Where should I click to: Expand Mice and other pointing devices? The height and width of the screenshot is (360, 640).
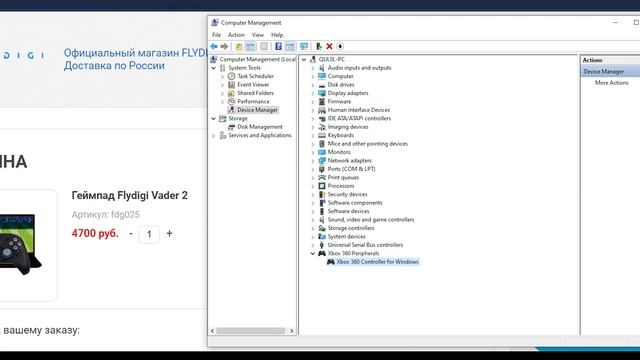pos(313,144)
